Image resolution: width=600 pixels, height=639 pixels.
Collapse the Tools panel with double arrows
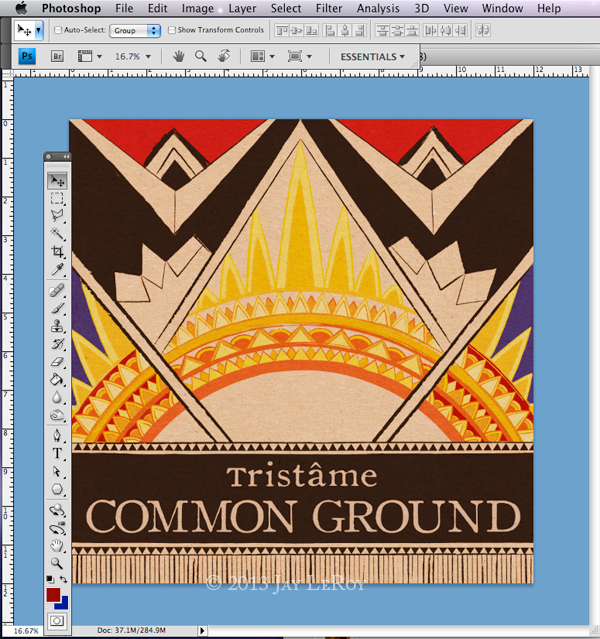pos(66,157)
